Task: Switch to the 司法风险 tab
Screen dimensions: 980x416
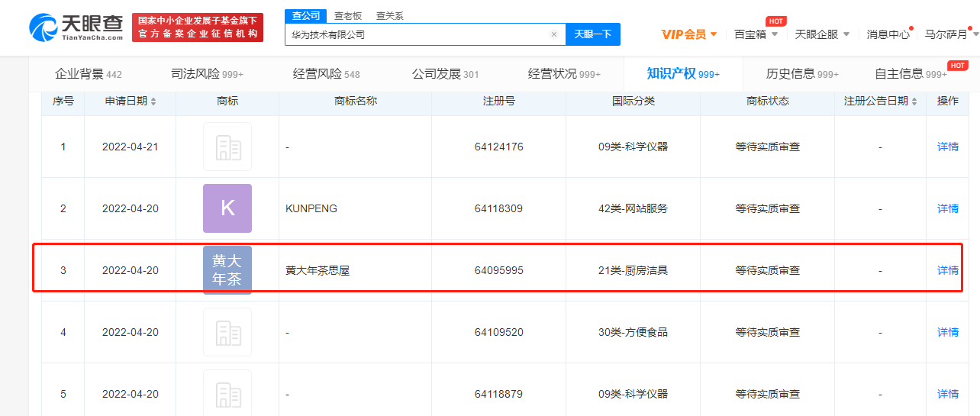Action: click(x=207, y=74)
